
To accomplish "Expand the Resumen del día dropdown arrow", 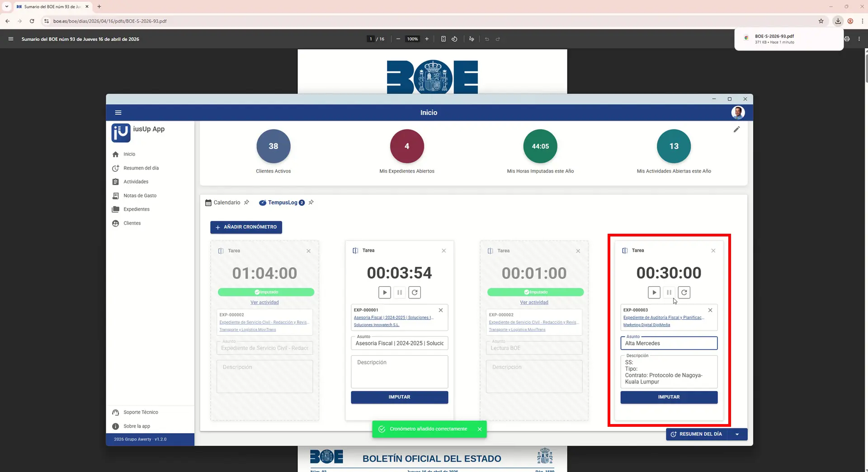I will click(x=737, y=434).
